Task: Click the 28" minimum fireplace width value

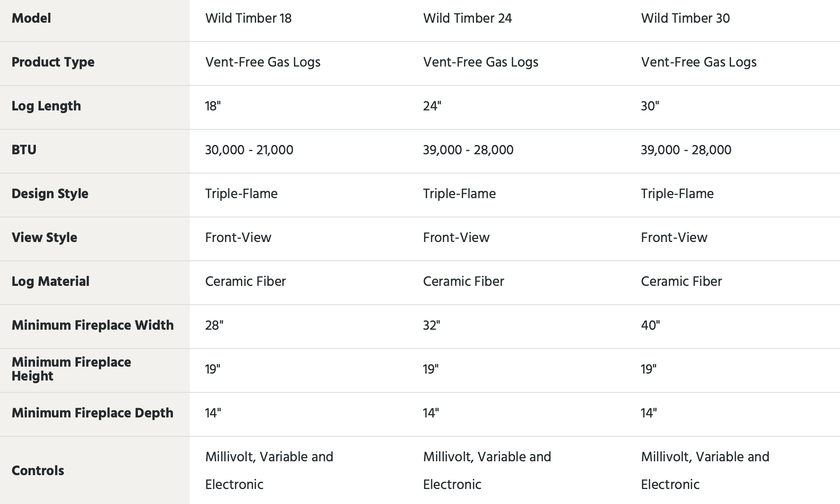Action: tap(214, 325)
